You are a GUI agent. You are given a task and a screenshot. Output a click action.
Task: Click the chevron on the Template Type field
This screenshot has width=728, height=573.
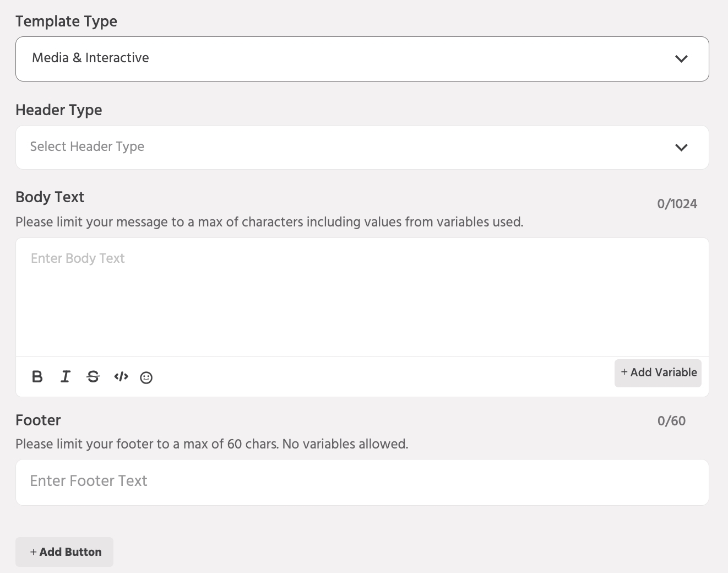(681, 58)
